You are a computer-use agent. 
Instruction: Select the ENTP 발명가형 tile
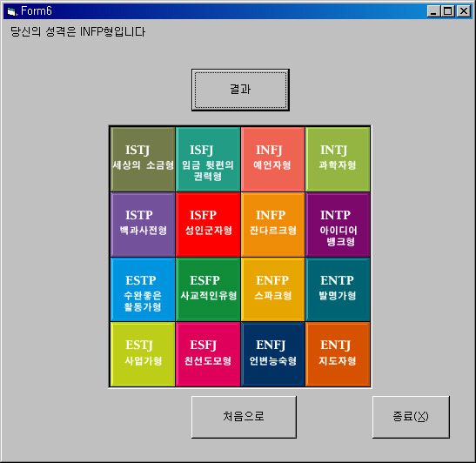pos(338,289)
